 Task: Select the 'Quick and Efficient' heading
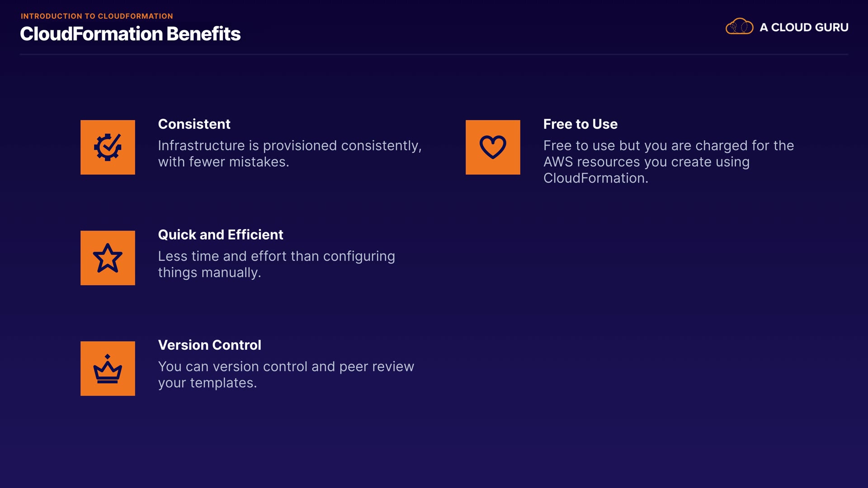pyautogui.click(x=220, y=235)
